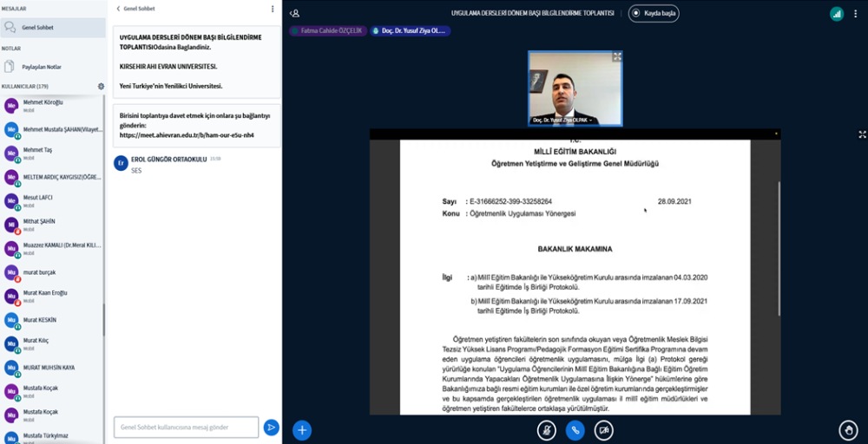Click EROL GÜNGÖR ORTAOKULU chat sender name
Viewport: 868px width, 444px height.
click(x=169, y=160)
